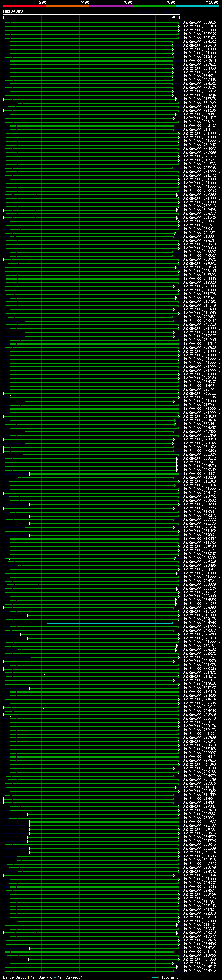222x980 pixels.
Task: Open hit UniRef100_B7EA73
Action: point(199,38)
